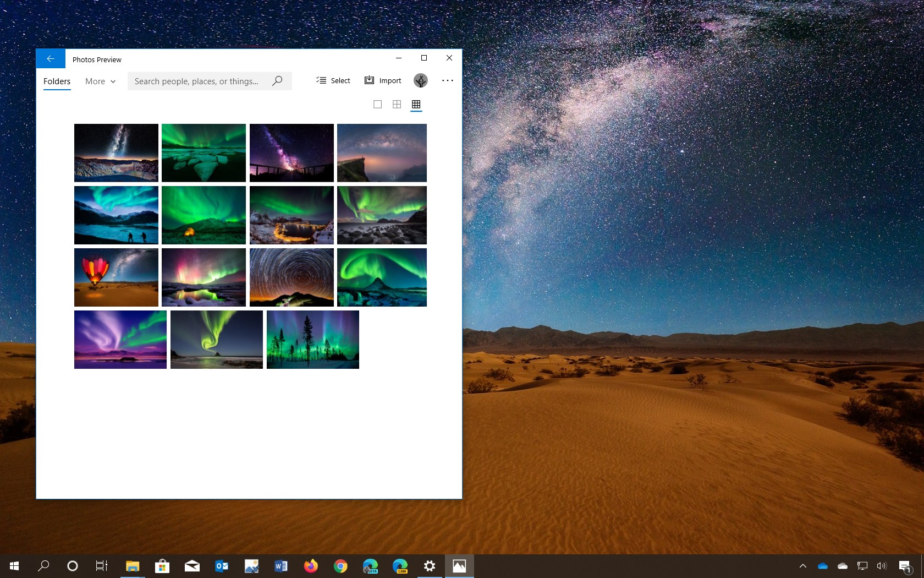The width and height of the screenshot is (924, 578).
Task: Open the aurora over cone-shaped mountain photo
Action: point(382,277)
